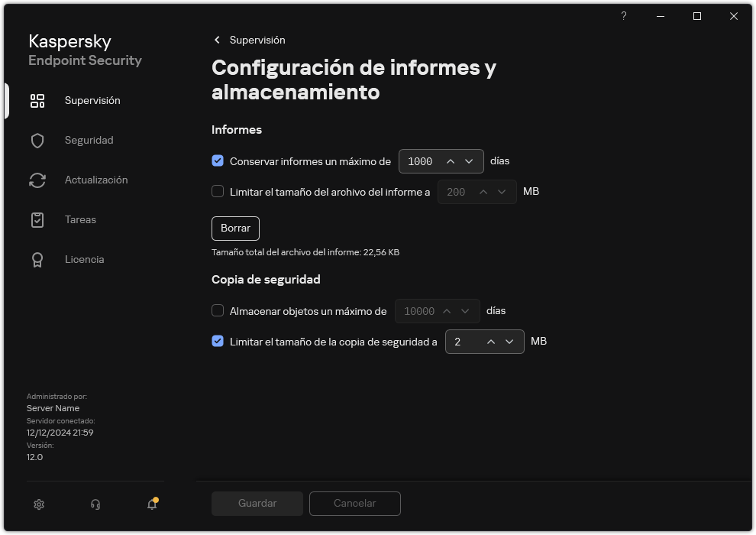The width and height of the screenshot is (756, 535).
Task: Open the notifications bell icon
Action: point(151,504)
